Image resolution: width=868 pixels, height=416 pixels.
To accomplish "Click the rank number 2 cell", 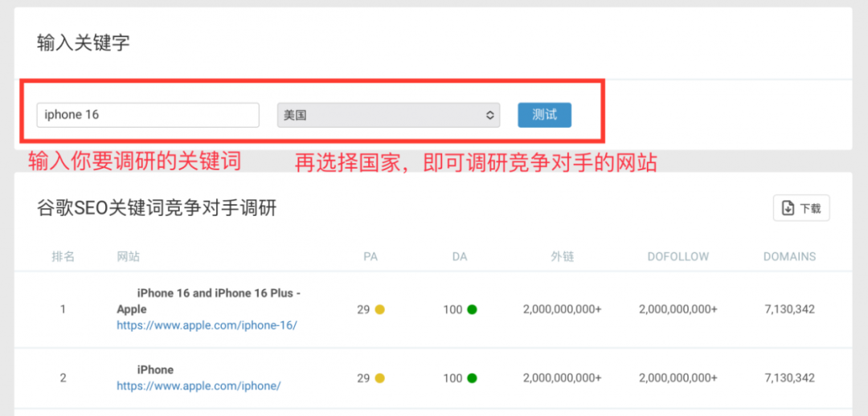I will pyautogui.click(x=63, y=377).
